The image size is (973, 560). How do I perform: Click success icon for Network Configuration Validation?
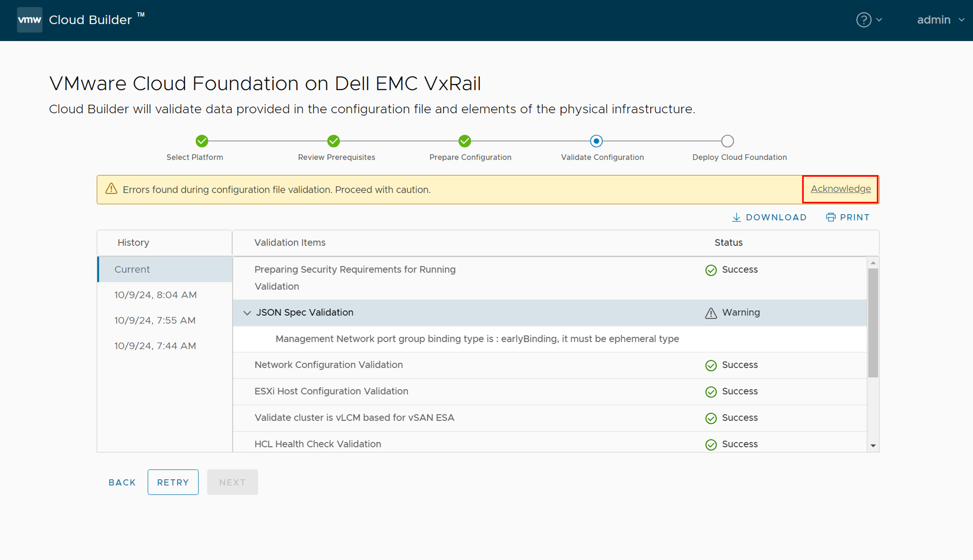pyautogui.click(x=711, y=365)
